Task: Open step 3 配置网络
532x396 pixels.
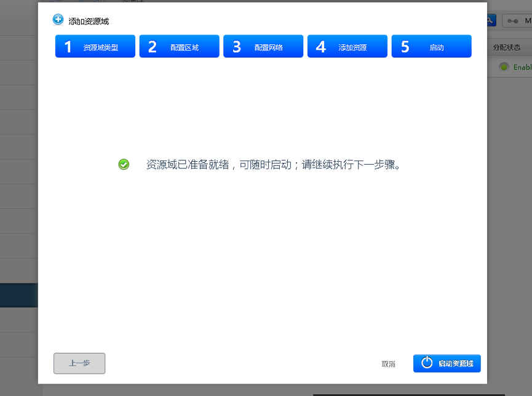Action: (x=263, y=47)
